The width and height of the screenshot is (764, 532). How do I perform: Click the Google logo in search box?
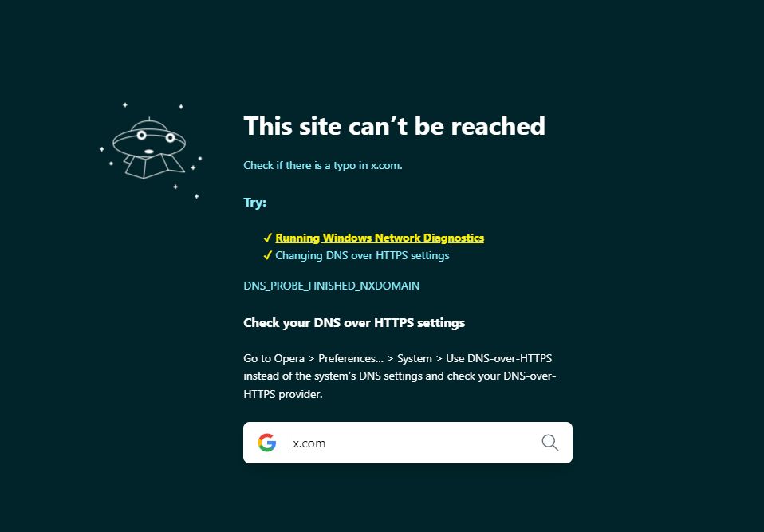267,443
